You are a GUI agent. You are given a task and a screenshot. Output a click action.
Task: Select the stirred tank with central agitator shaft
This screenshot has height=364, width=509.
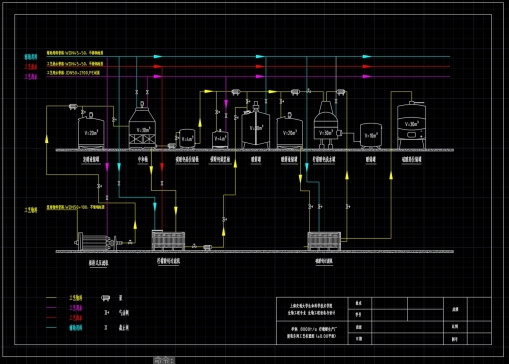point(256,125)
